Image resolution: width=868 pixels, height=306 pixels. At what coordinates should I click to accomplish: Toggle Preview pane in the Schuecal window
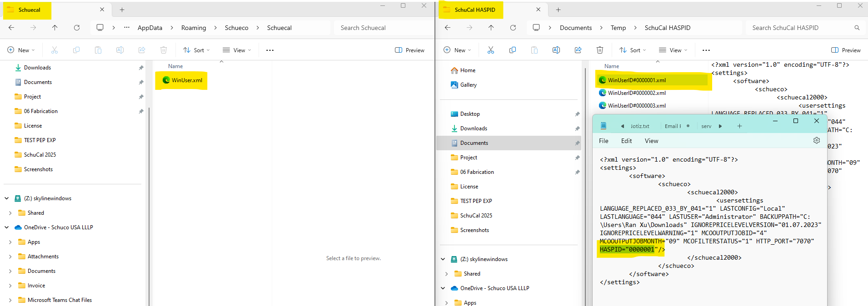[x=409, y=50]
